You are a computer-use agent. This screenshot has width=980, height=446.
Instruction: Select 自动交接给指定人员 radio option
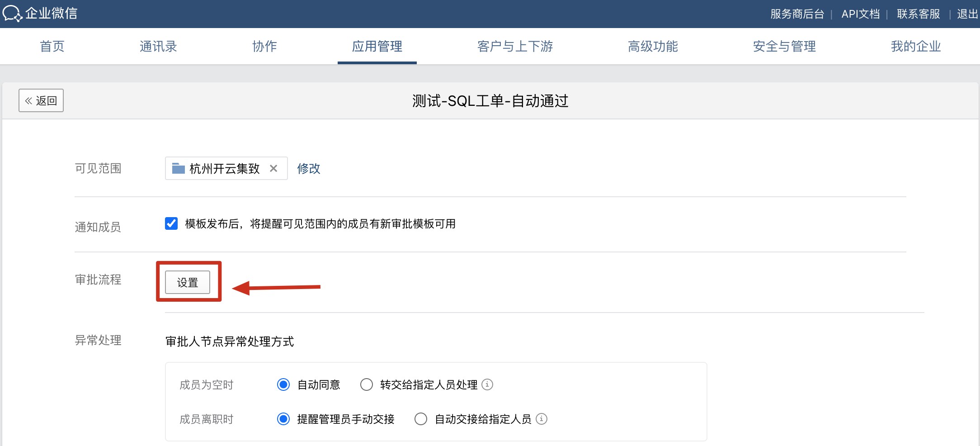point(421,419)
